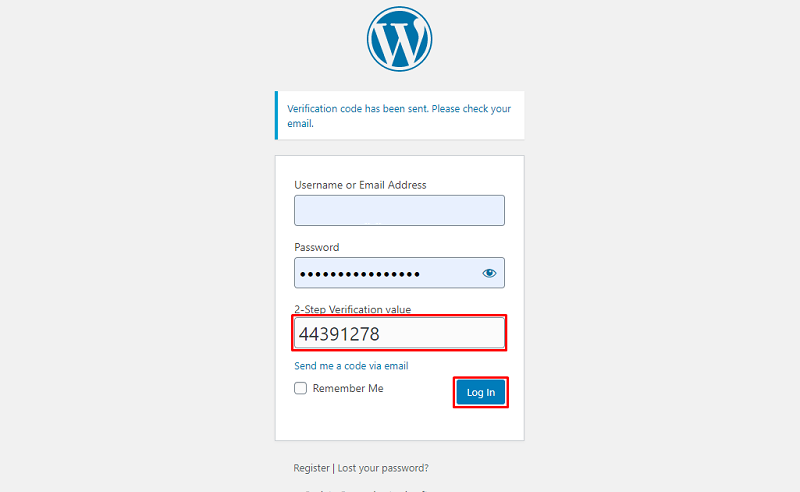Click the Password label text
This screenshot has width=800, height=492.
316,248
